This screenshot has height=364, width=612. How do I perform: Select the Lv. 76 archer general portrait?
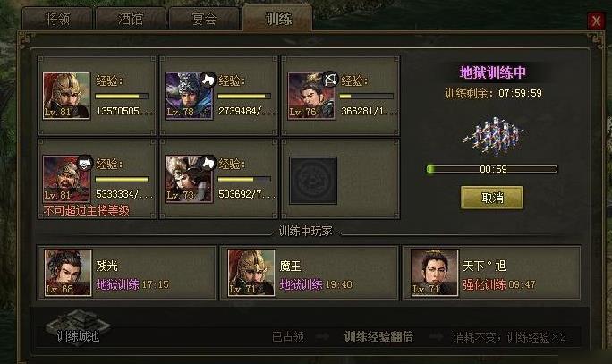311,96
